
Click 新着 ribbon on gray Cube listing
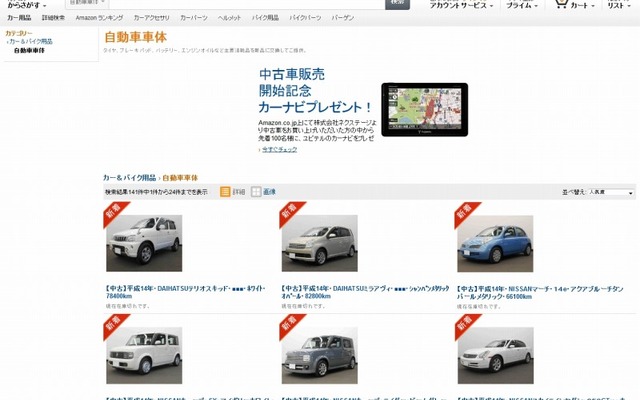(x=289, y=324)
